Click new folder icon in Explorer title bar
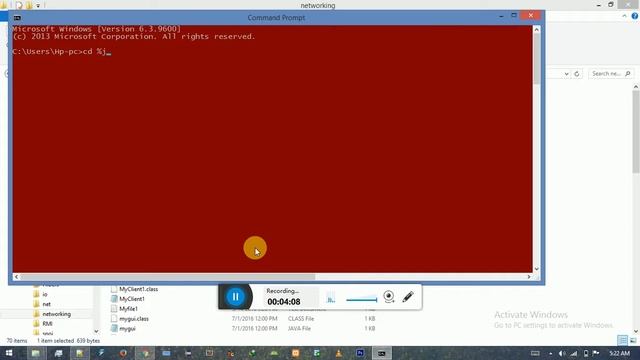 (29, 6)
